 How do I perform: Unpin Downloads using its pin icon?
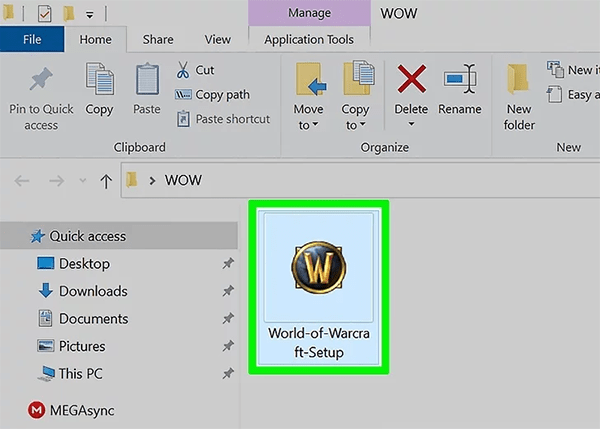(228, 291)
